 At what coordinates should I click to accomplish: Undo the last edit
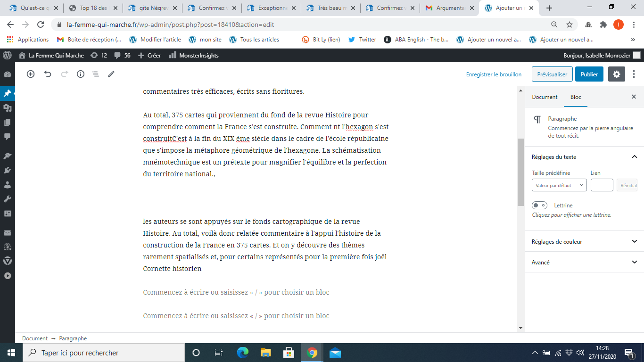point(48,74)
